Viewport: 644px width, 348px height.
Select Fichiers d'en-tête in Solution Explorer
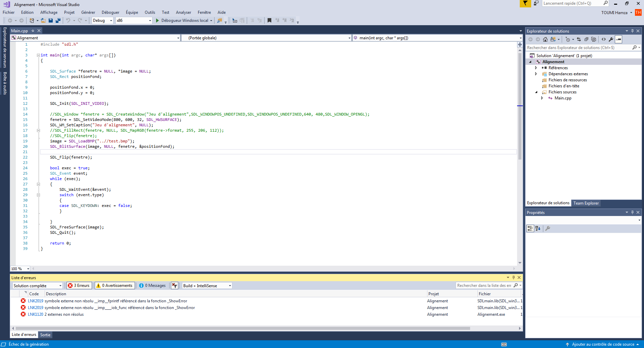pos(563,86)
